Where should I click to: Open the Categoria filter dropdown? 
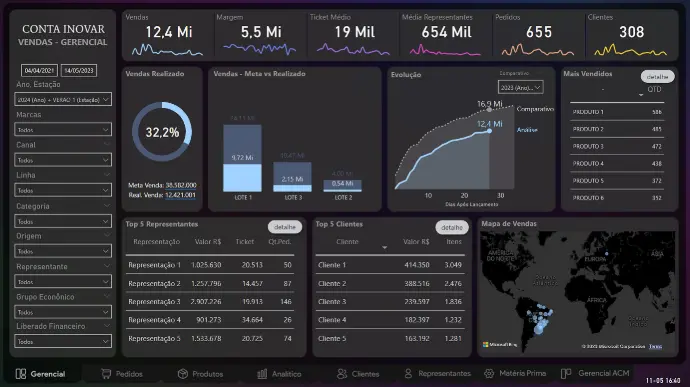click(63, 221)
